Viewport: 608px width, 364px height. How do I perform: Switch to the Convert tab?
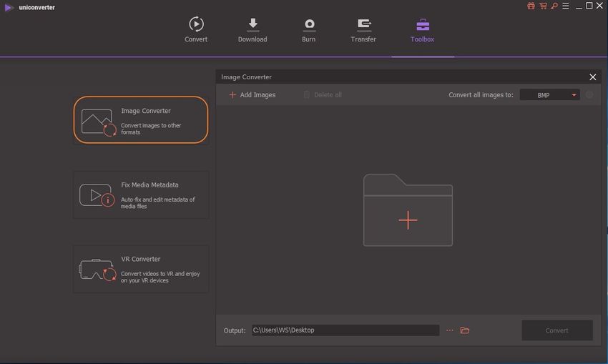(x=196, y=30)
